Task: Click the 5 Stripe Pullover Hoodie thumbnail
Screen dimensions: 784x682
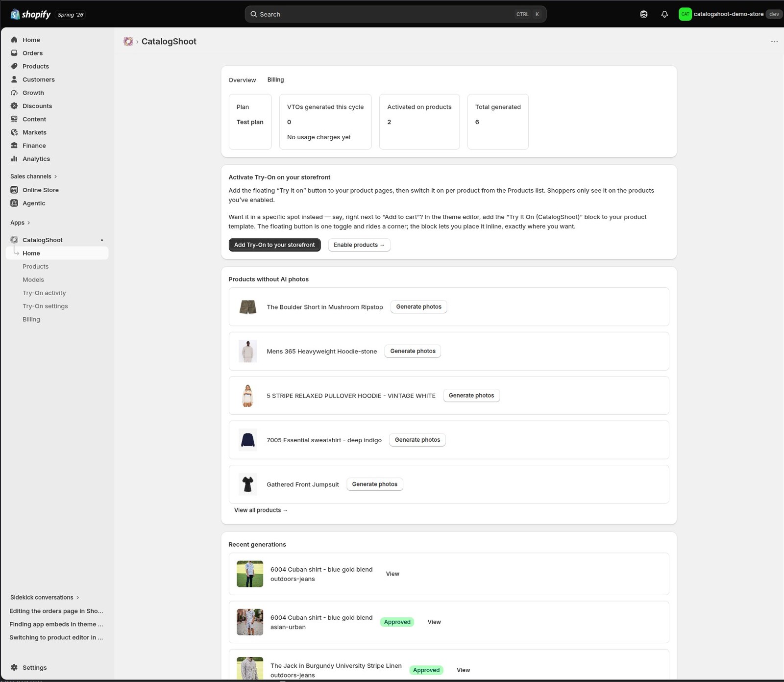Action: pos(248,396)
